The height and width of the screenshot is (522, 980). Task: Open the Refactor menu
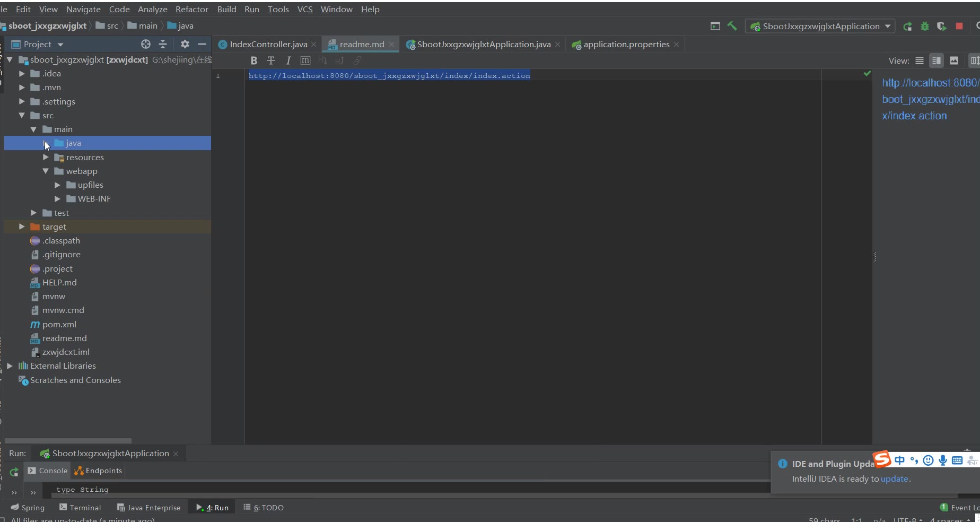coord(191,9)
